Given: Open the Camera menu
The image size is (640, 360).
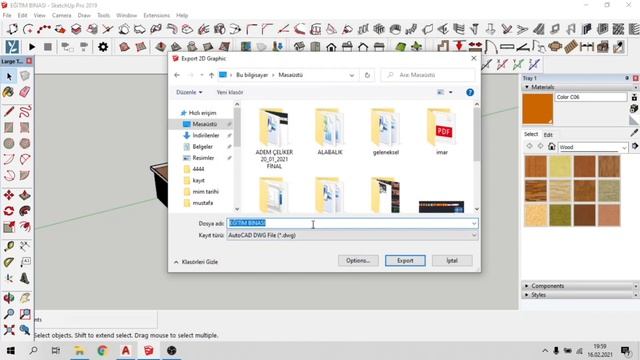Looking at the screenshot, I should click(x=62, y=16).
